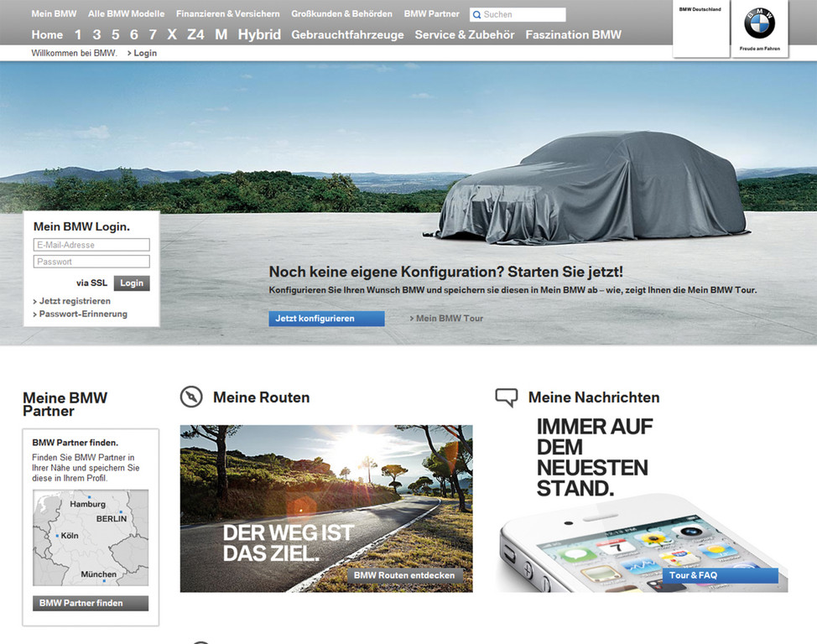Click the Tour & FAQ button

(x=721, y=576)
